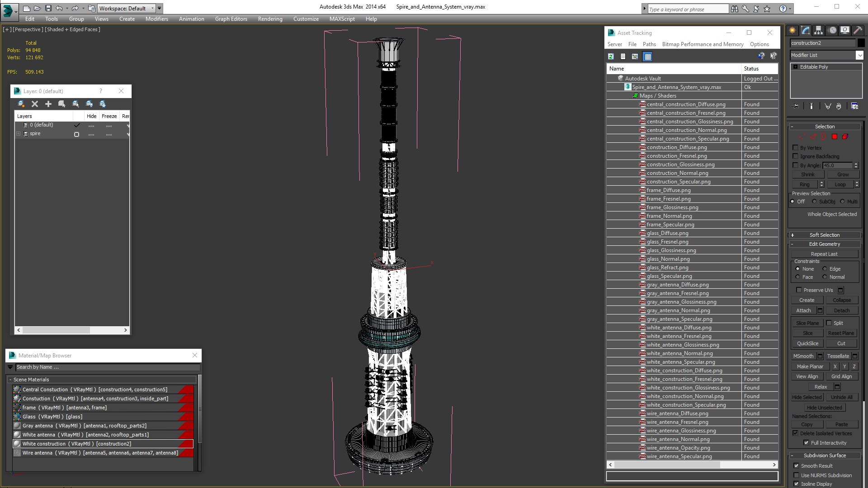Open Graph Editors menu
The width and height of the screenshot is (868, 488).
(x=231, y=19)
